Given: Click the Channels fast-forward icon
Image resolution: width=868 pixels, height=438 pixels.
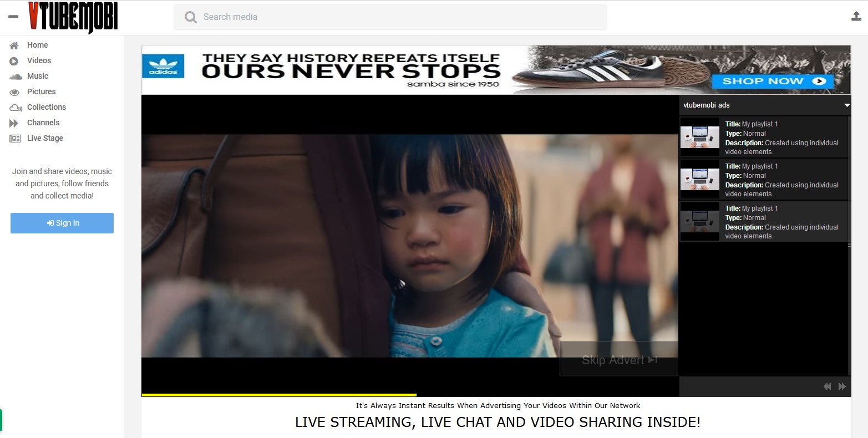Looking at the screenshot, I should point(14,123).
